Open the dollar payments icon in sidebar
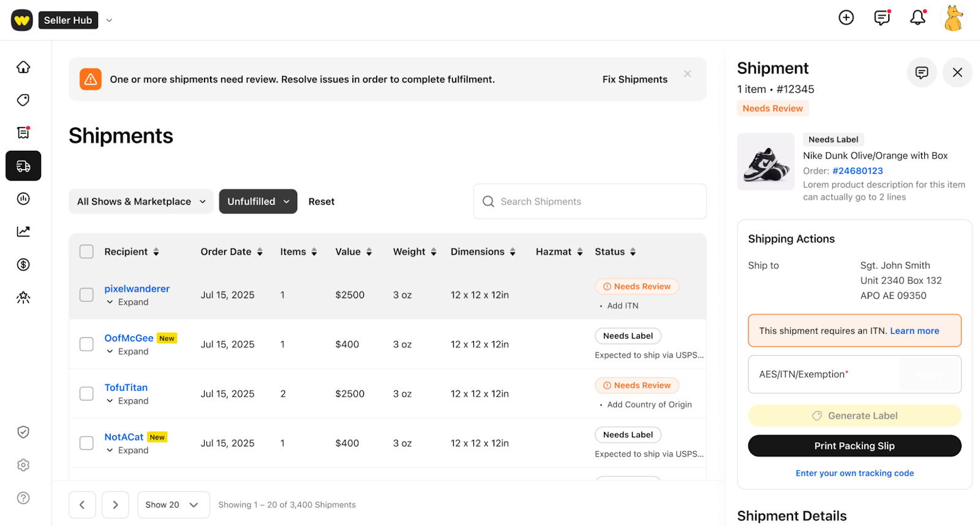The width and height of the screenshot is (980, 526). click(23, 265)
